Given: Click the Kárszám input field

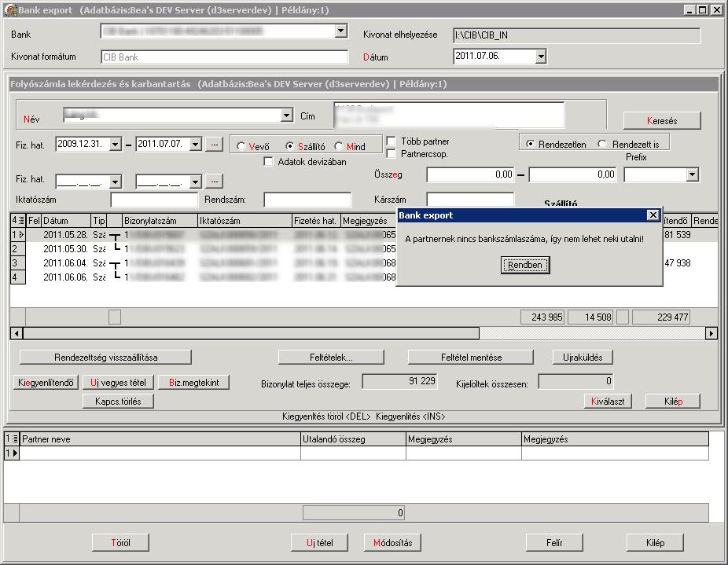Looking at the screenshot, I should (470, 199).
